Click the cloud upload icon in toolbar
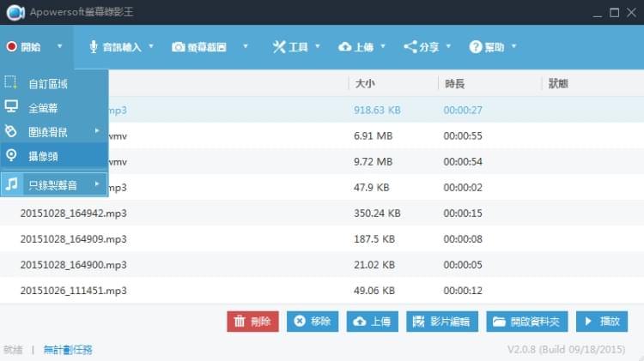 click(x=344, y=46)
